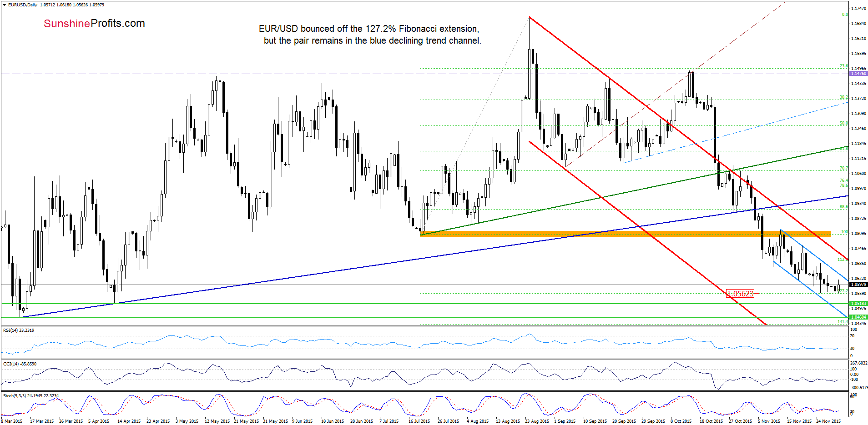Click the 8 Mar 2015 date label
868x425 pixels.
[12, 421]
